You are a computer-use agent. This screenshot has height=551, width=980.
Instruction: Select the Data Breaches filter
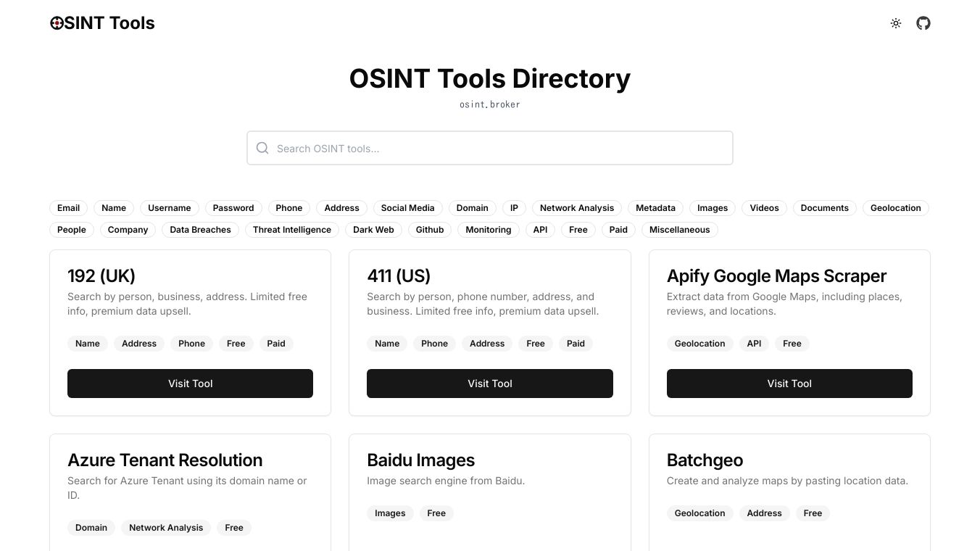(201, 230)
